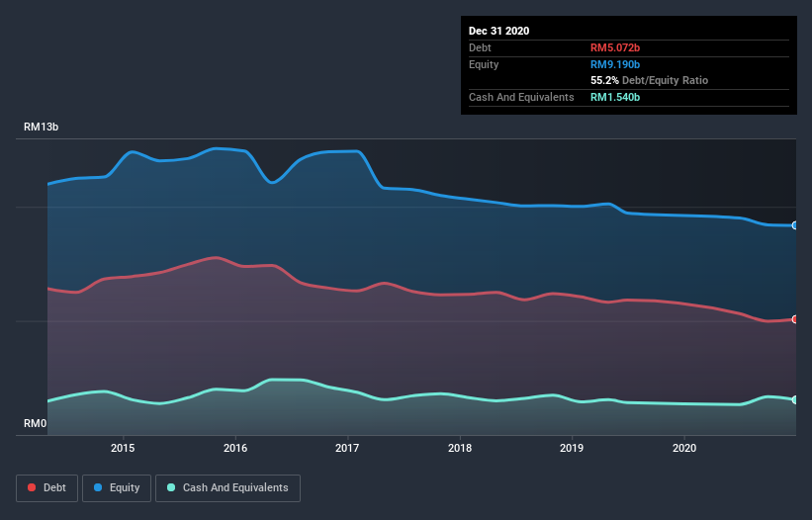Click the blue Equity endpoint marker
This screenshot has height=520, width=812.
[795, 225]
